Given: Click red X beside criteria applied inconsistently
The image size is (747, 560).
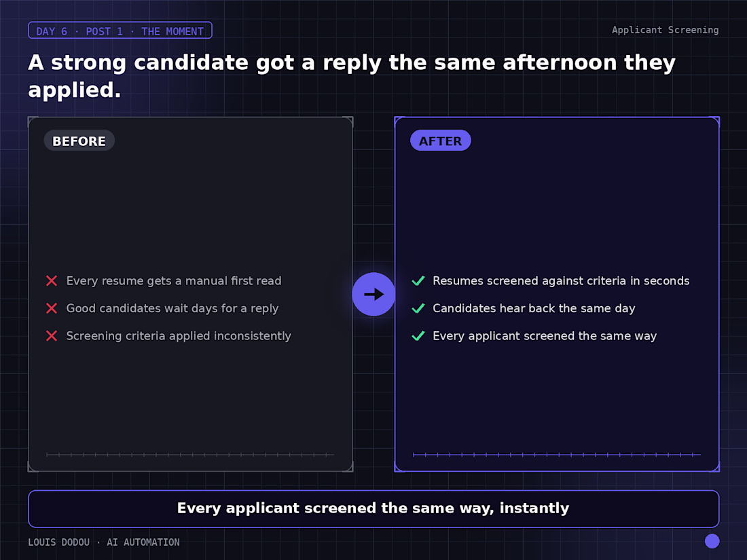Looking at the screenshot, I should [x=52, y=336].
